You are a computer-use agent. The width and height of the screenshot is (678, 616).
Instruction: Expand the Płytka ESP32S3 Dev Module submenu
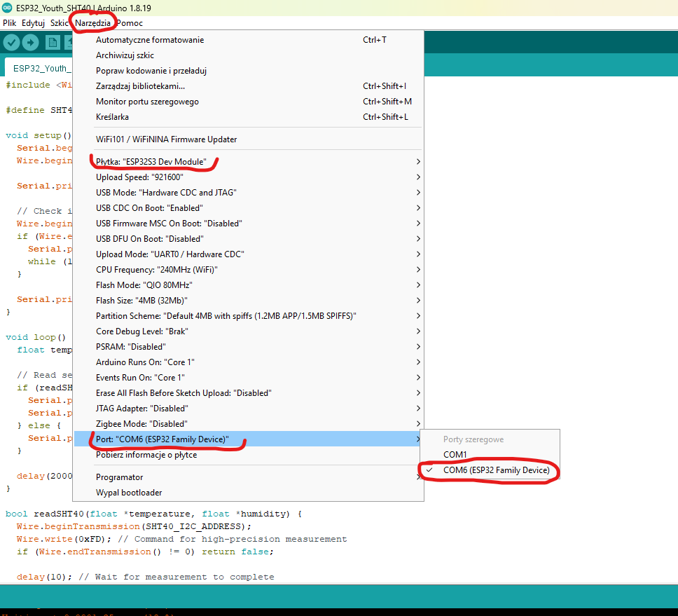(248, 162)
